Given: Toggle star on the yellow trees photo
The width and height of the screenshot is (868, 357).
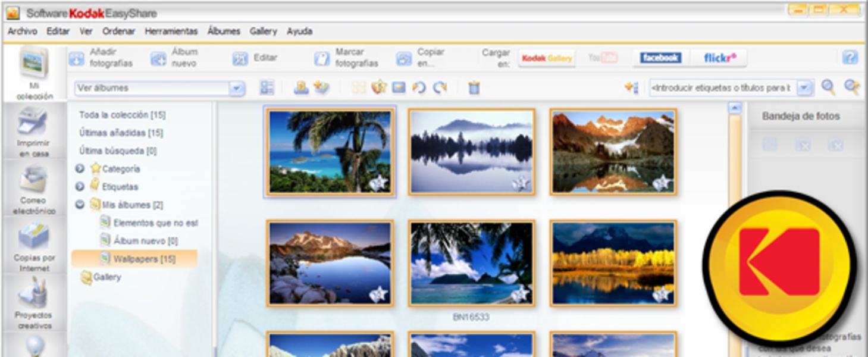Looking at the screenshot, I should click(662, 294).
